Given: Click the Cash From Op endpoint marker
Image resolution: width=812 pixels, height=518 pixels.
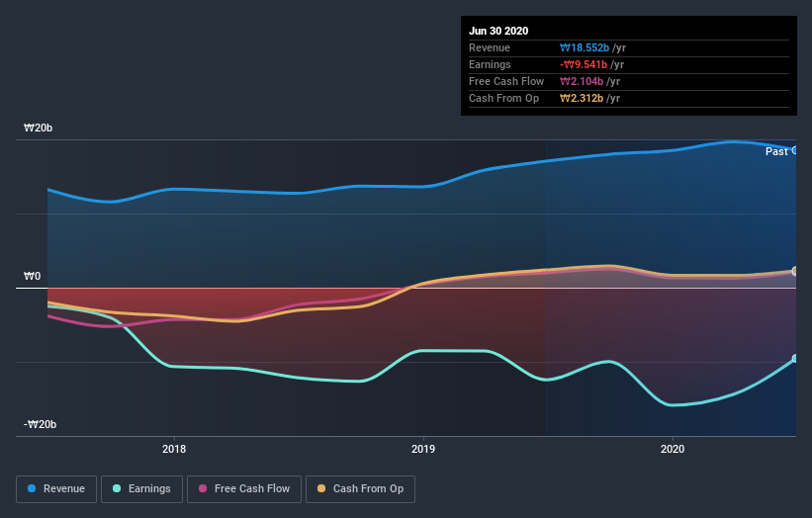Looking at the screenshot, I should point(795,271).
